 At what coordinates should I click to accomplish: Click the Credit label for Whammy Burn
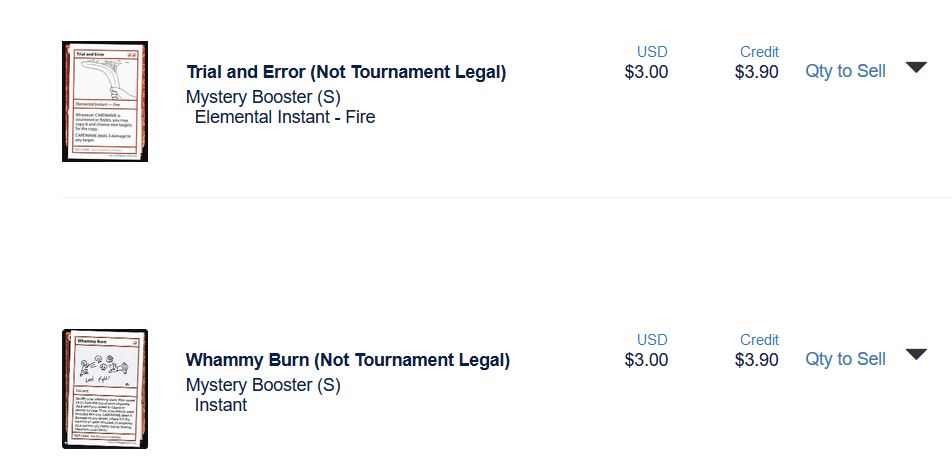(x=759, y=340)
